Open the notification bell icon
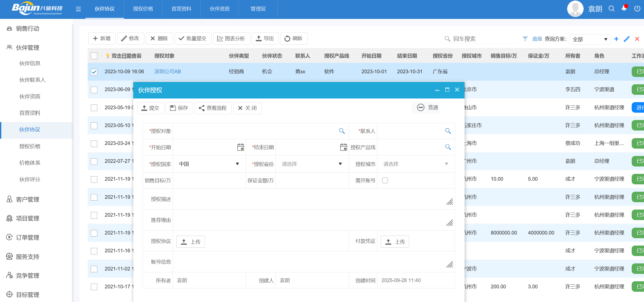 [x=624, y=9]
